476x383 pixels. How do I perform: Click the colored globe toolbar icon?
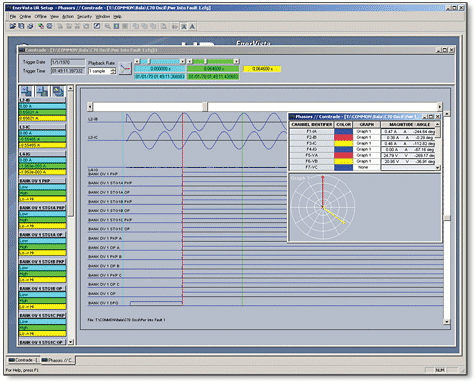pos(41,26)
